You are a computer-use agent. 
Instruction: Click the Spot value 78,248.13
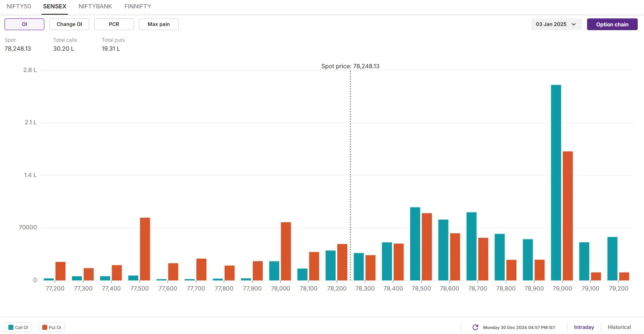point(18,49)
